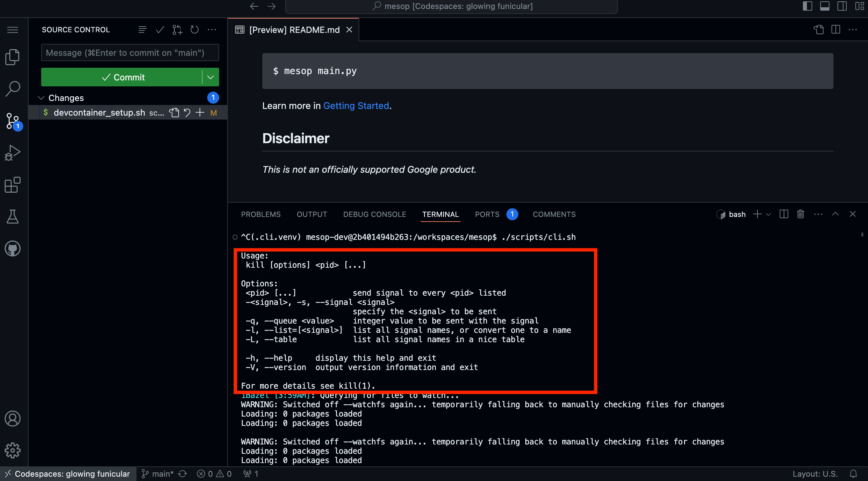Screen dimensions: 868x481
Task: Click the refresh source control icon
Action: (x=194, y=30)
